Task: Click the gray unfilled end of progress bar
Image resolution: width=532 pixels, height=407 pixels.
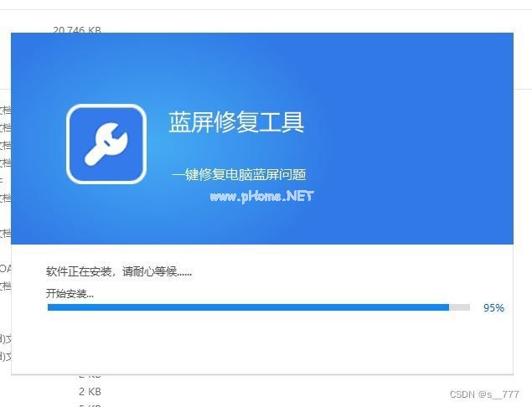Action: [459, 307]
